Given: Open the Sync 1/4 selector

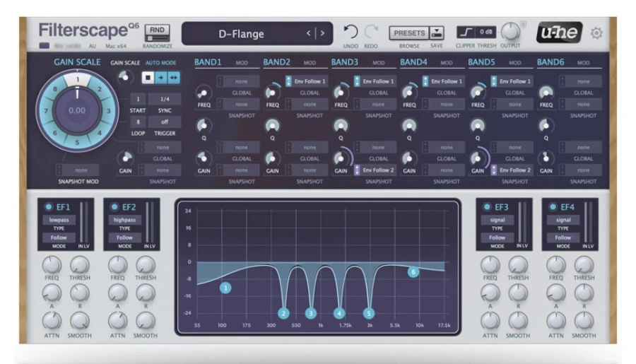Looking at the screenshot, I should pos(164,99).
